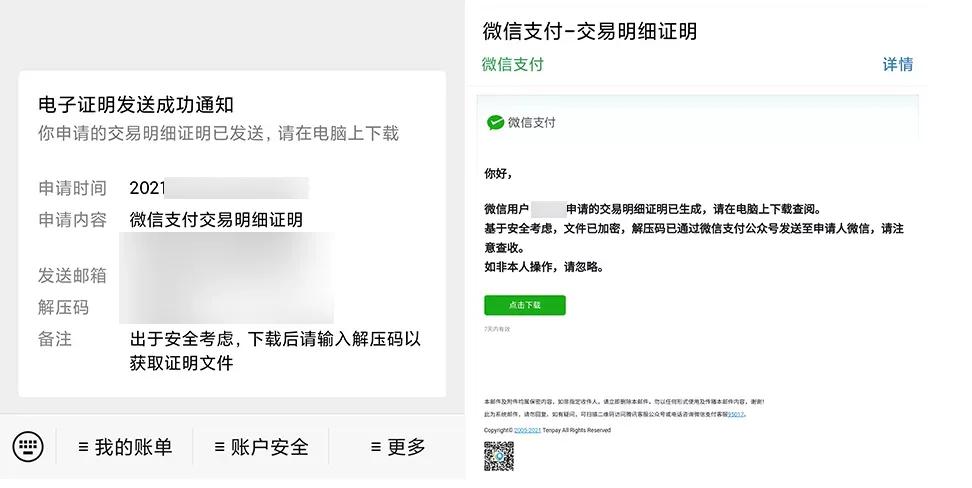Click the WeChat Pay logo in the email
The height and width of the screenshot is (488, 972).
[521, 122]
